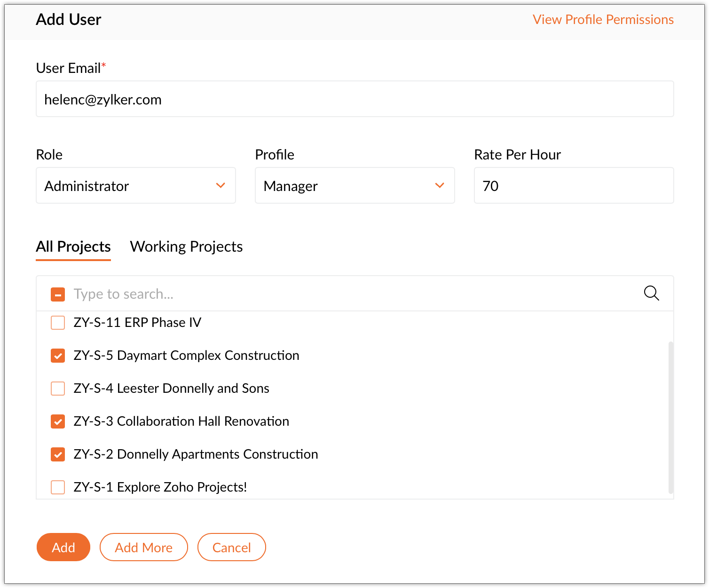The width and height of the screenshot is (709, 588).
Task: Open View Profile Permissions link
Action: point(603,20)
